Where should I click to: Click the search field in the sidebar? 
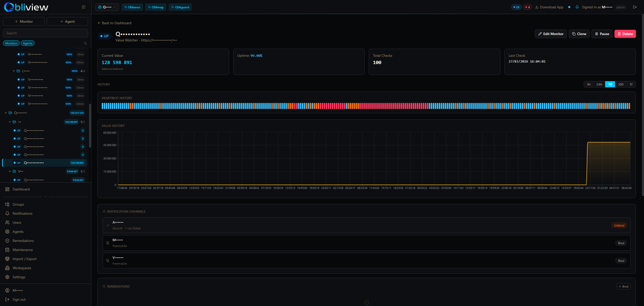[x=45, y=33]
